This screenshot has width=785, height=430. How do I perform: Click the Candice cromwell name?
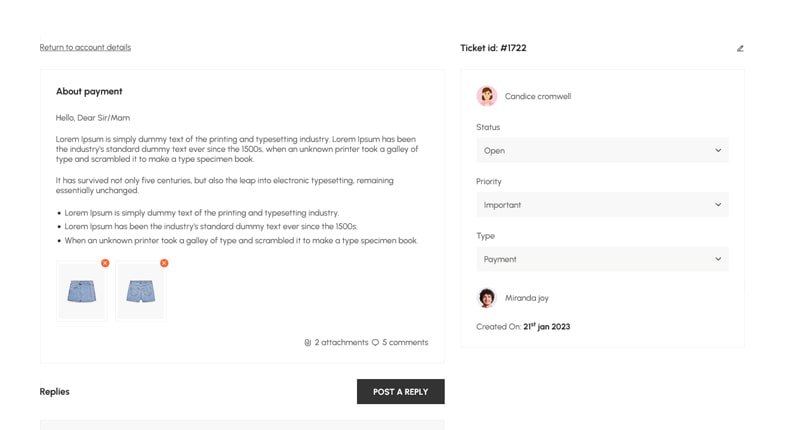(x=538, y=97)
